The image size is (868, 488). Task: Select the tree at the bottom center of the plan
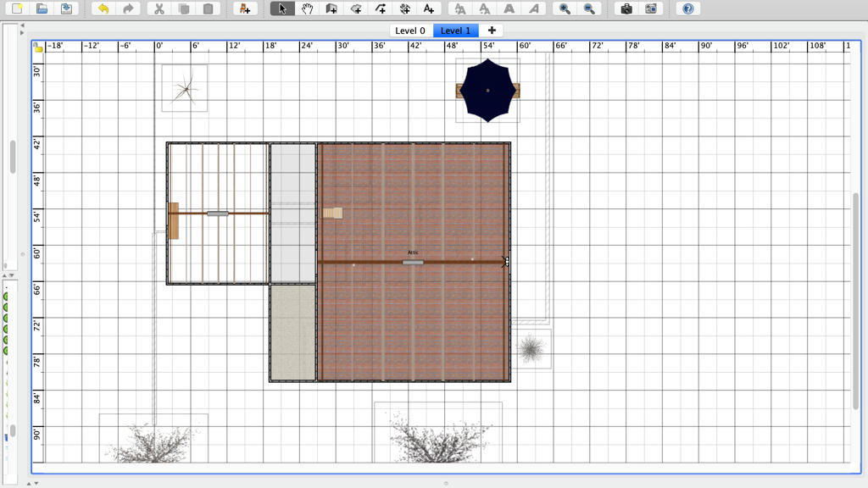438,433
